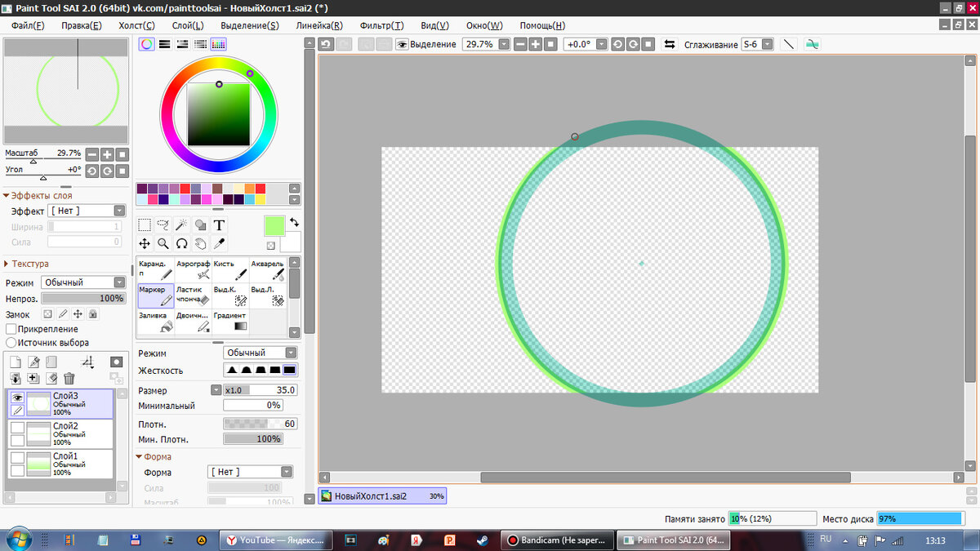Toggle swatches panel display button
The width and height of the screenshot is (980, 551).
click(x=218, y=44)
